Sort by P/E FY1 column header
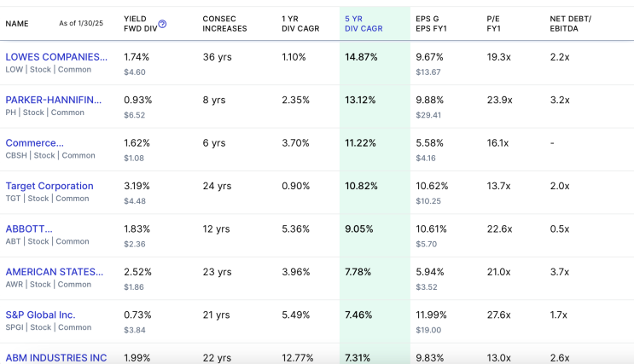634x364 pixels. coord(494,23)
